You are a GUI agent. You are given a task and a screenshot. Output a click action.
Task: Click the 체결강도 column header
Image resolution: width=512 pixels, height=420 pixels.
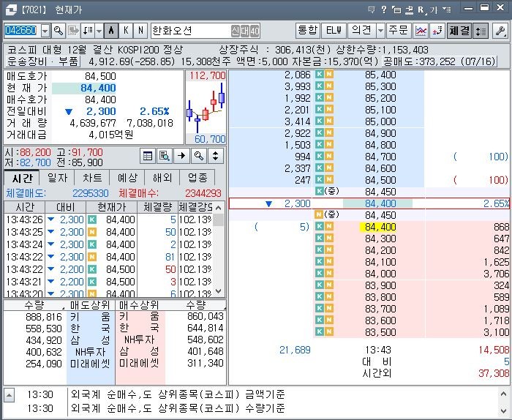click(x=195, y=207)
